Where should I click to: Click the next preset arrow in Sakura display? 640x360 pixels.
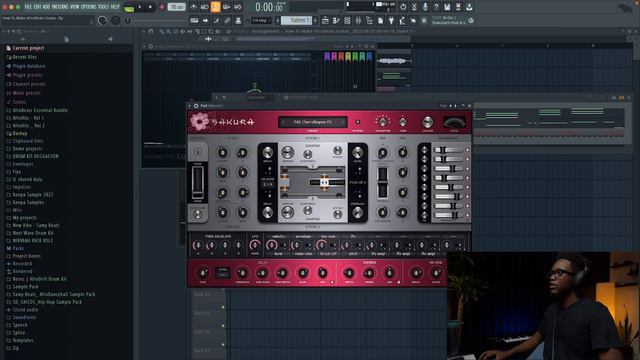[x=343, y=122]
